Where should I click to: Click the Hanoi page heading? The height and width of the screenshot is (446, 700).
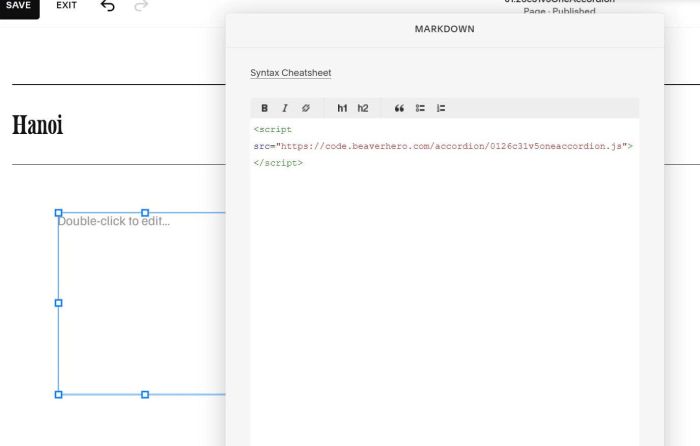(x=38, y=125)
